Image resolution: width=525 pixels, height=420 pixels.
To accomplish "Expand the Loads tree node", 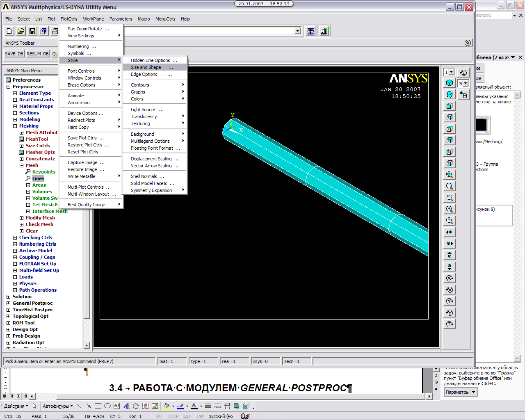I will pyautogui.click(x=15, y=277).
